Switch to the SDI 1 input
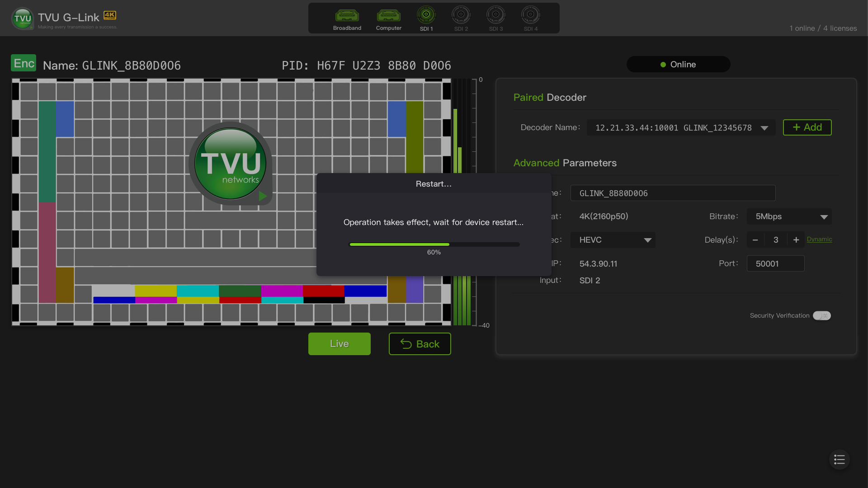Screen dimensions: 868x488 [x=426, y=15]
